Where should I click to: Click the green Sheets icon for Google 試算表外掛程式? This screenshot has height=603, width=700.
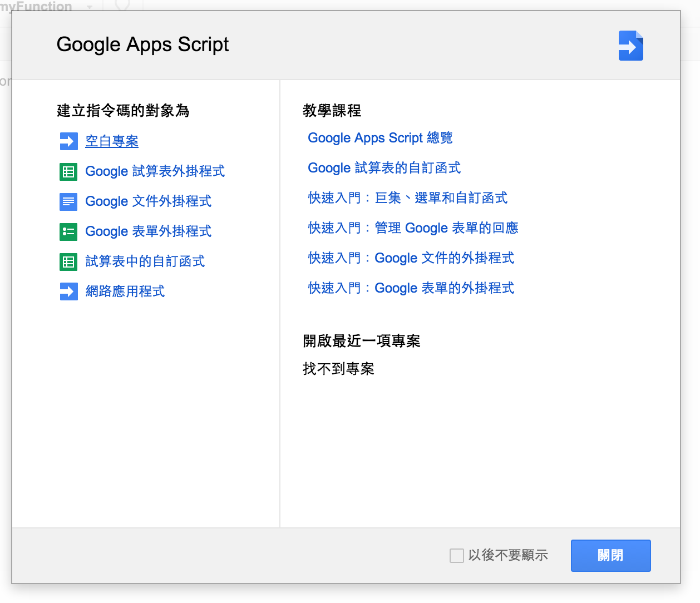(68, 171)
